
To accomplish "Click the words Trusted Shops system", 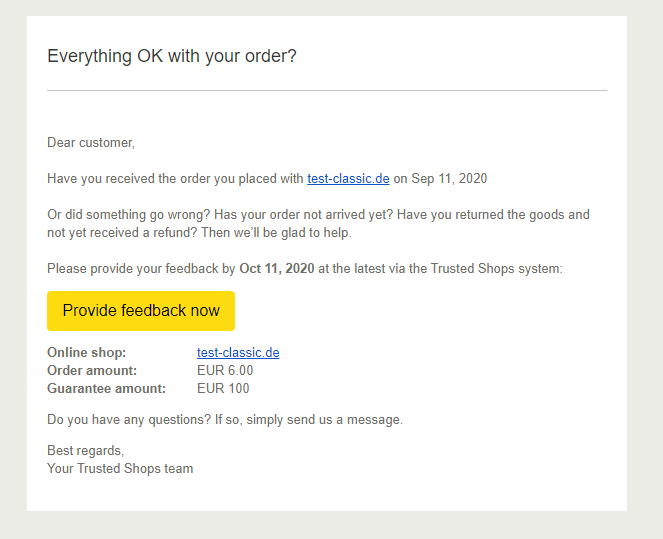I will click(496, 269).
